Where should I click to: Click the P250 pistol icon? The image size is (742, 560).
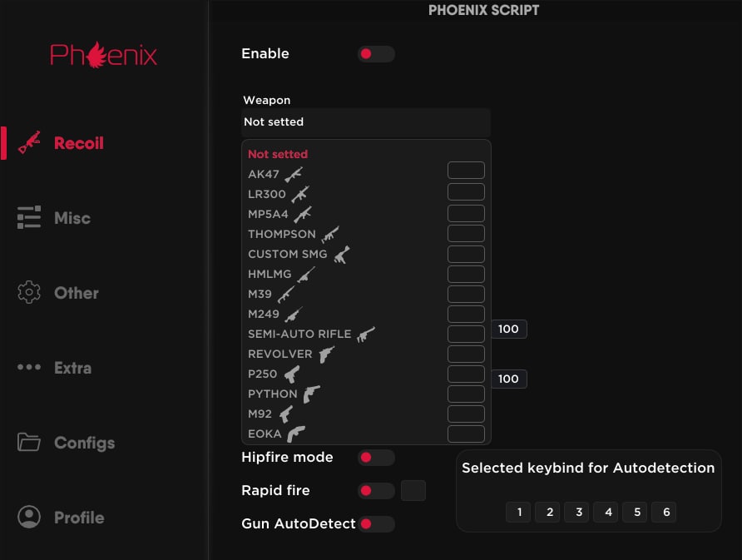(292, 374)
